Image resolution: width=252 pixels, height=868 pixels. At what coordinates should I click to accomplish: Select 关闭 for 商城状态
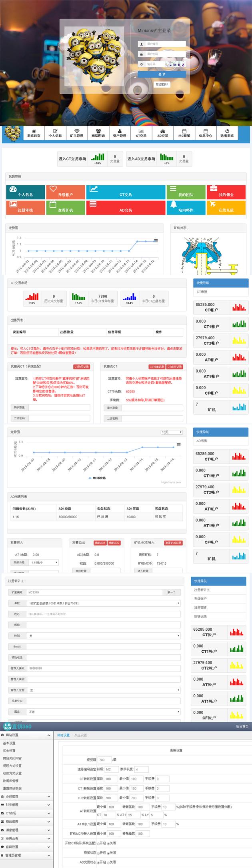108,853
